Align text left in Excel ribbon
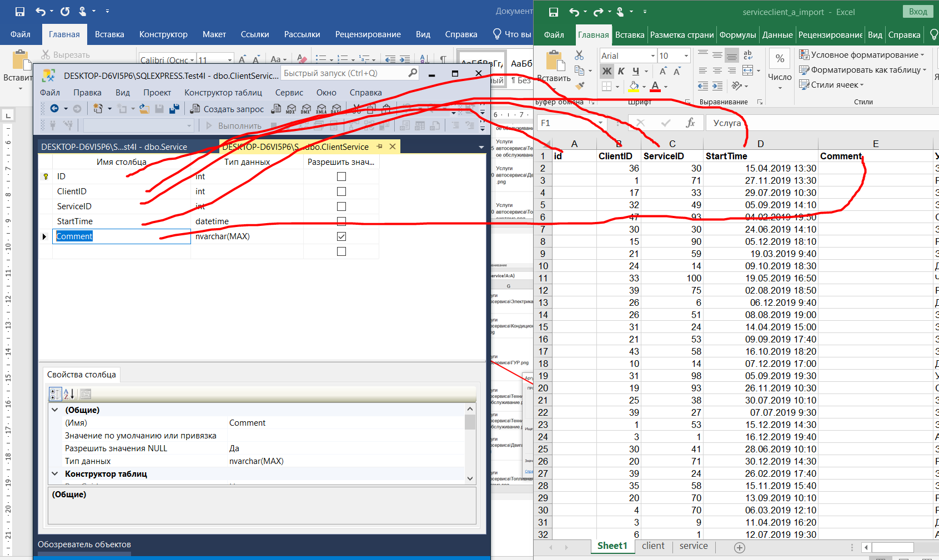939x560 pixels. point(703,70)
